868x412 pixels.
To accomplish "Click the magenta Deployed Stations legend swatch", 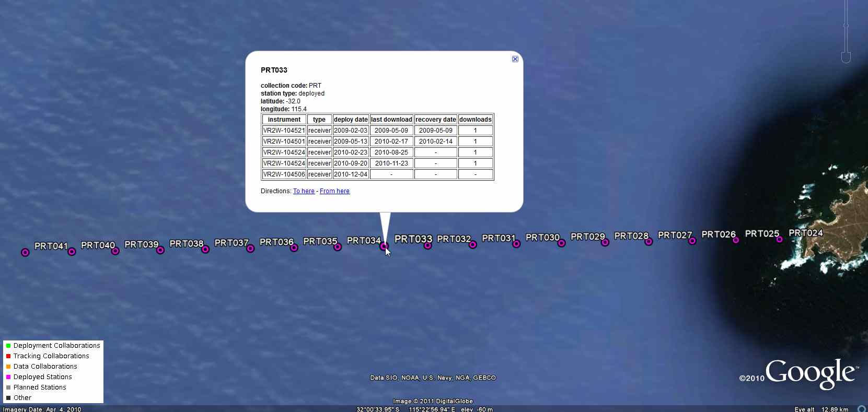I will (8, 377).
